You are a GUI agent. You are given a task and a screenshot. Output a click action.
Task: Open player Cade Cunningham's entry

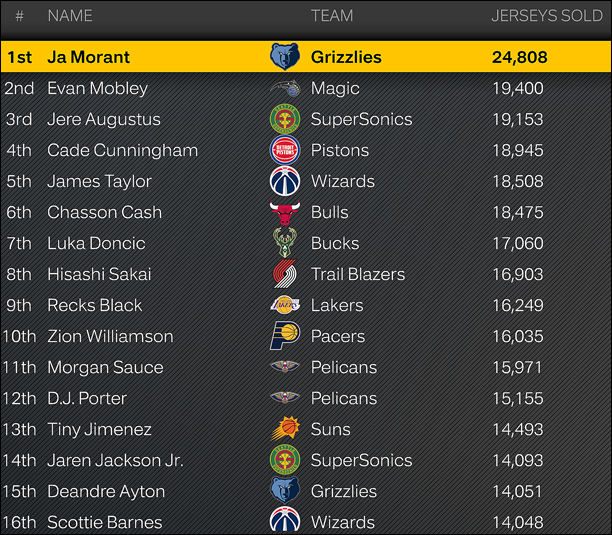[x=123, y=150]
